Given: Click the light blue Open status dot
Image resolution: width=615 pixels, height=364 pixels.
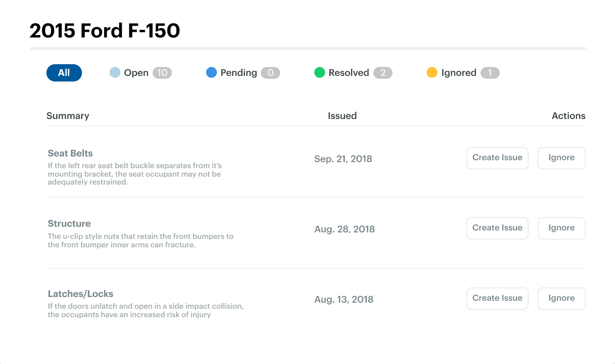Looking at the screenshot, I should coord(115,73).
